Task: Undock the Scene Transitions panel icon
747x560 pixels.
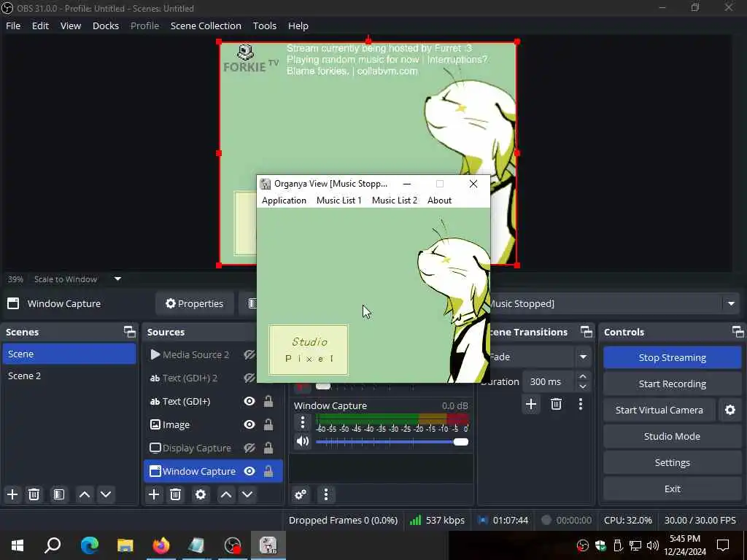Action: click(x=586, y=332)
